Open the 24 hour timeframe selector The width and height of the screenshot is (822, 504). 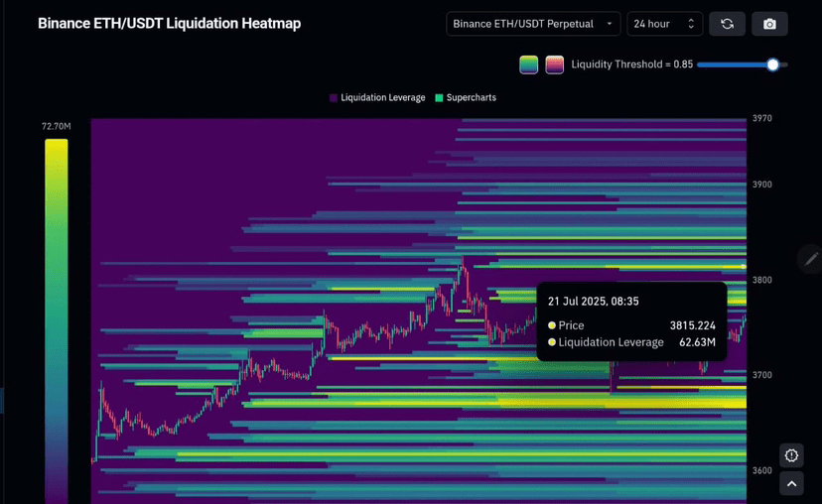tap(664, 24)
